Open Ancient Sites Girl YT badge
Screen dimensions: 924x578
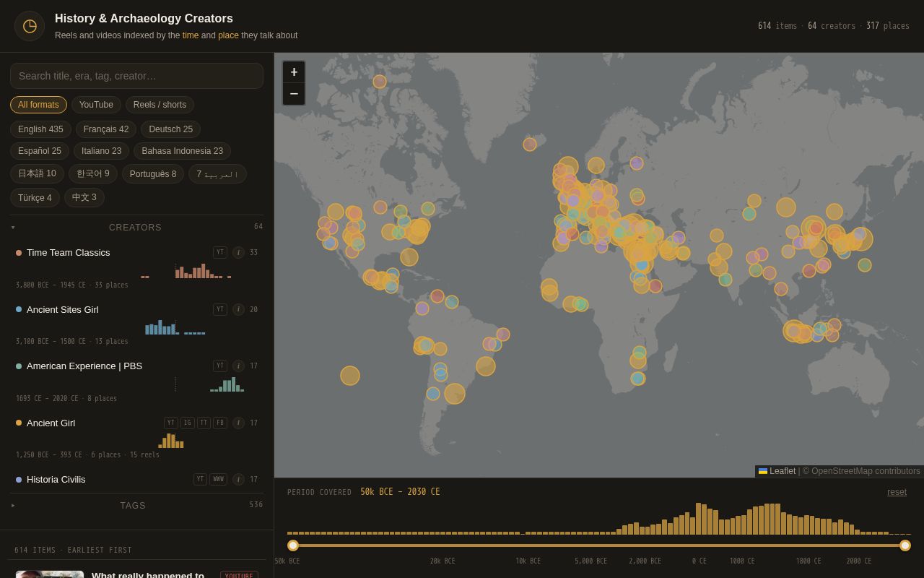220,309
